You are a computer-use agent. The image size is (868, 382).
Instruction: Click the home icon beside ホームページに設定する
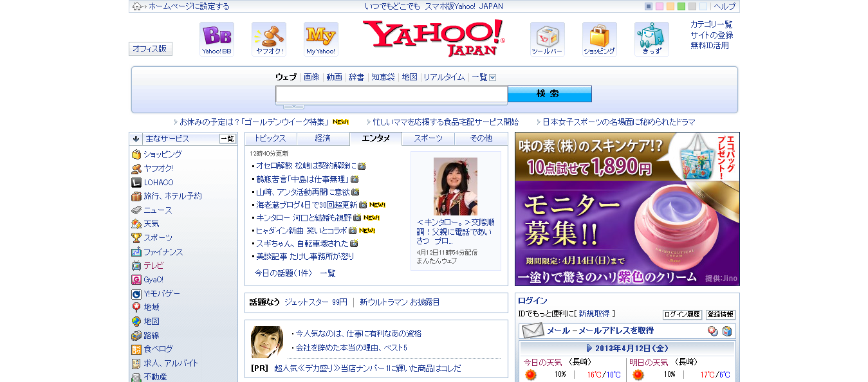pos(137,6)
